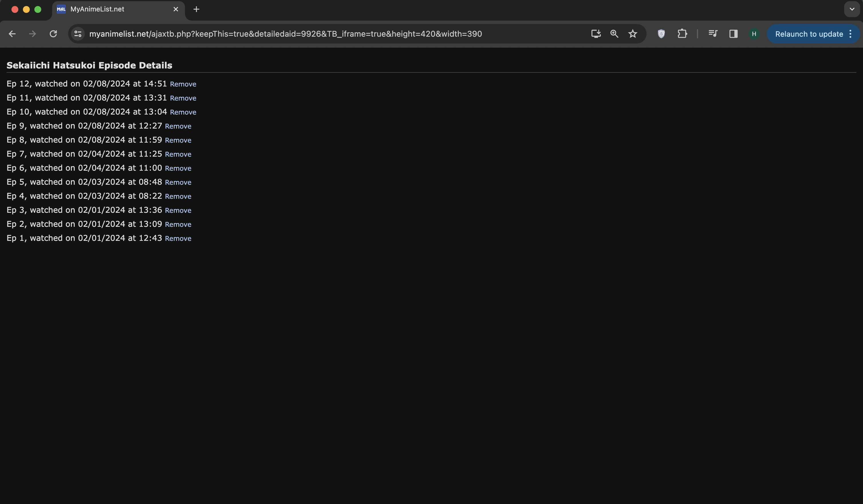Toggle the side panel icon
Screen dimensions: 863x504
pos(733,34)
